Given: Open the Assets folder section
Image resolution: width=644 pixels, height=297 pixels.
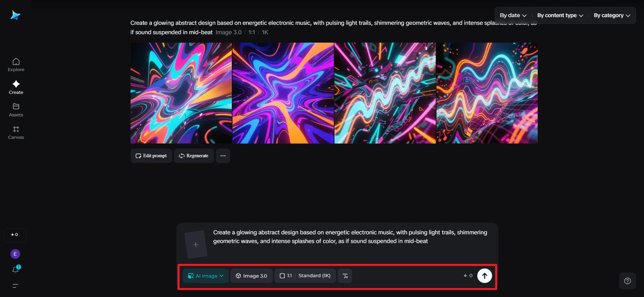Looking at the screenshot, I should pos(16,110).
